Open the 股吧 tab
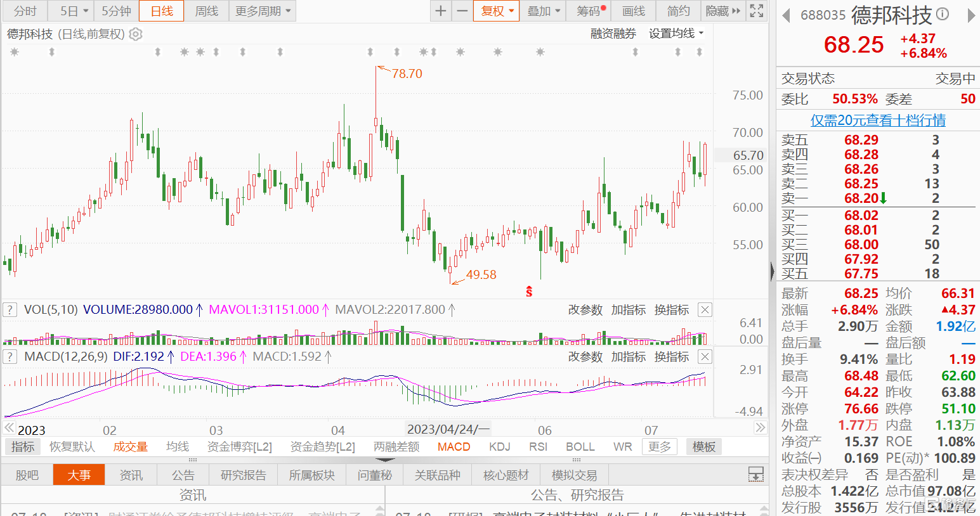This screenshot has height=516, width=980. 27,475
